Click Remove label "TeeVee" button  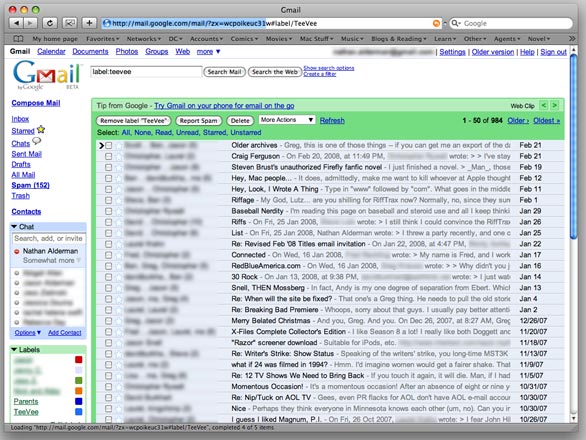[x=133, y=120]
